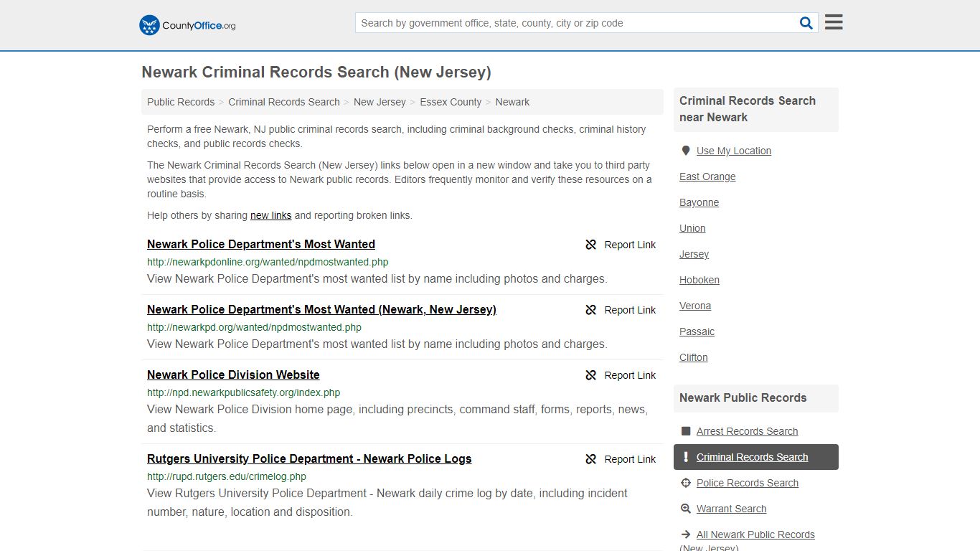Click the location pin icon by Use My Location
Image resolution: width=980 pixels, height=551 pixels.
685,151
